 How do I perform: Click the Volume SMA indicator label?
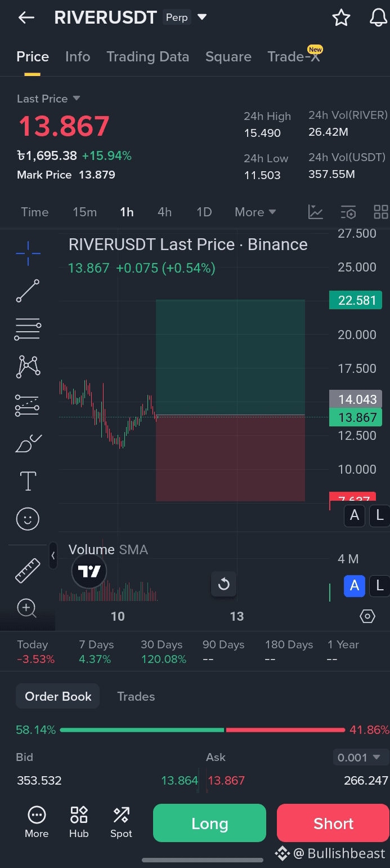click(108, 550)
